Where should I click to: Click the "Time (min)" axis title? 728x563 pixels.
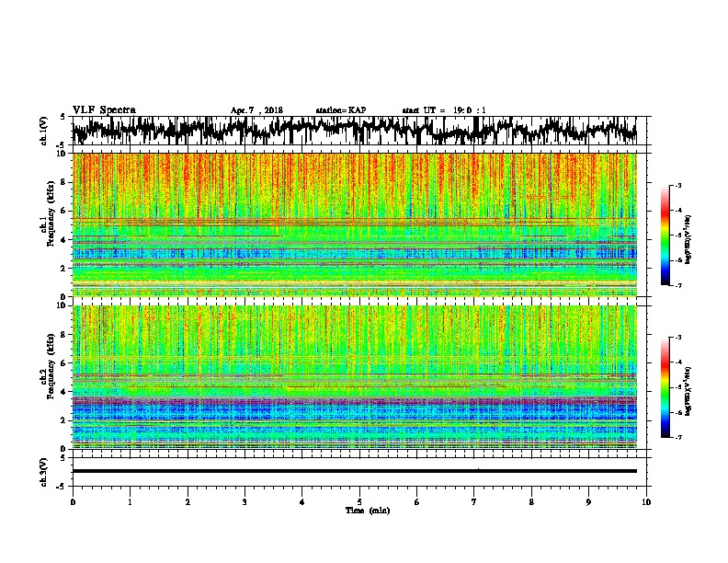point(368,511)
